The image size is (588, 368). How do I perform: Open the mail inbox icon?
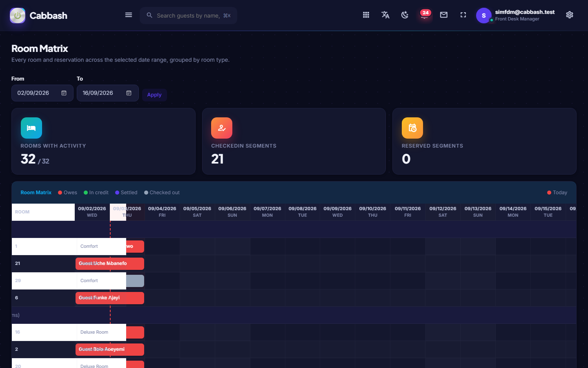coord(444,15)
